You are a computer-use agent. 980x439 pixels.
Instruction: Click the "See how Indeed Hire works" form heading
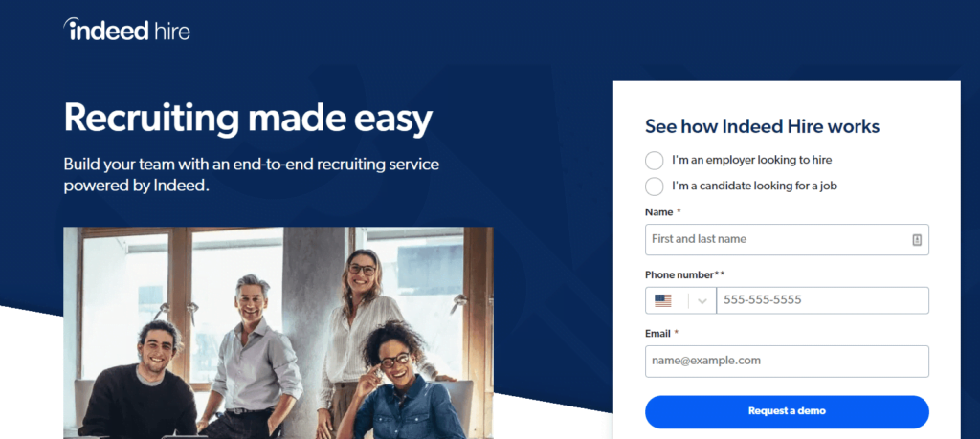point(763,127)
